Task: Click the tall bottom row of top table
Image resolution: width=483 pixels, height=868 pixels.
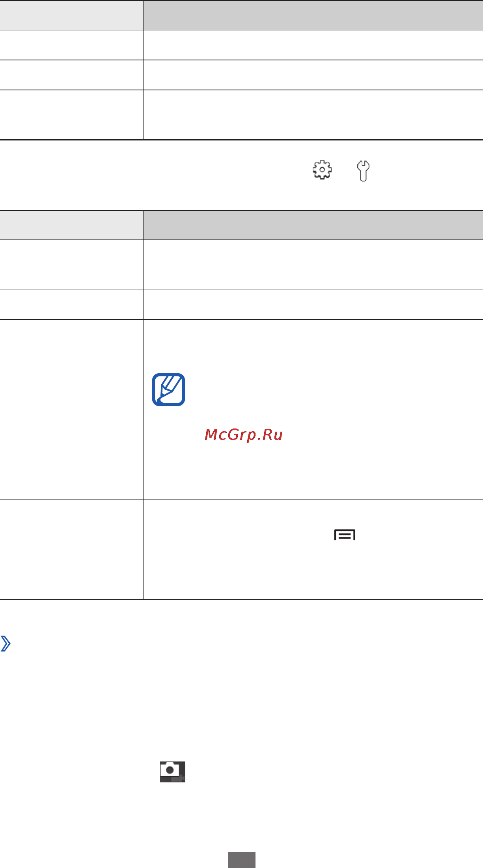Action: click(x=241, y=115)
